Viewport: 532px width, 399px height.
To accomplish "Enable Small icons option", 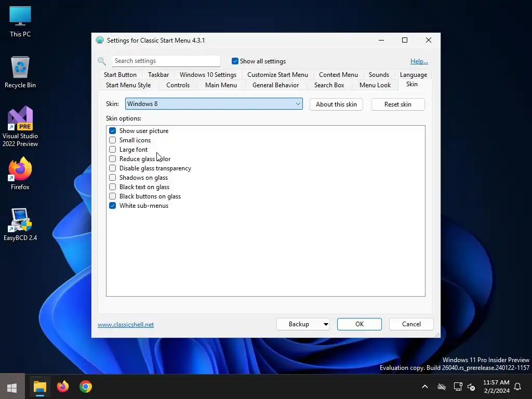I will point(113,140).
